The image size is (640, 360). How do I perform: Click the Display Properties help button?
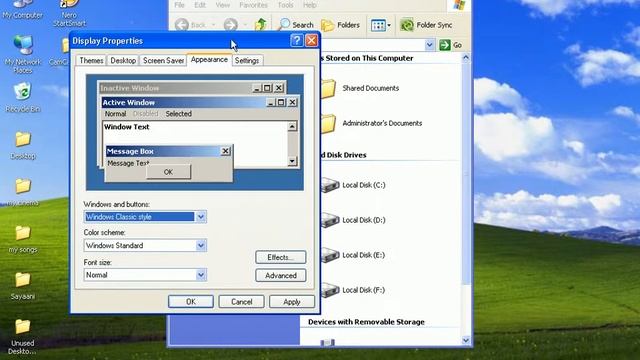coord(297,40)
